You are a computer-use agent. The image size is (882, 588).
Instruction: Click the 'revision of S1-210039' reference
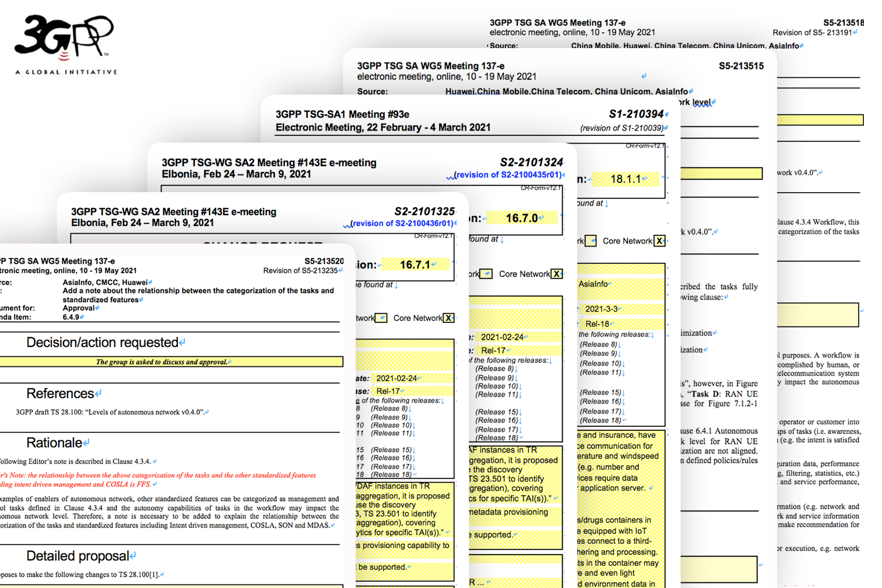pyautogui.click(x=622, y=128)
